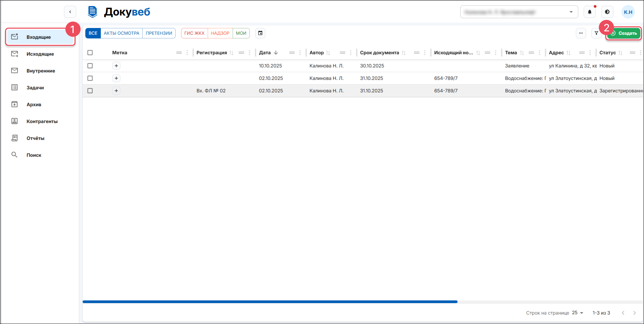Open the Archive section in sidebar
Viewport: 644px width, 324px height.
click(x=34, y=105)
